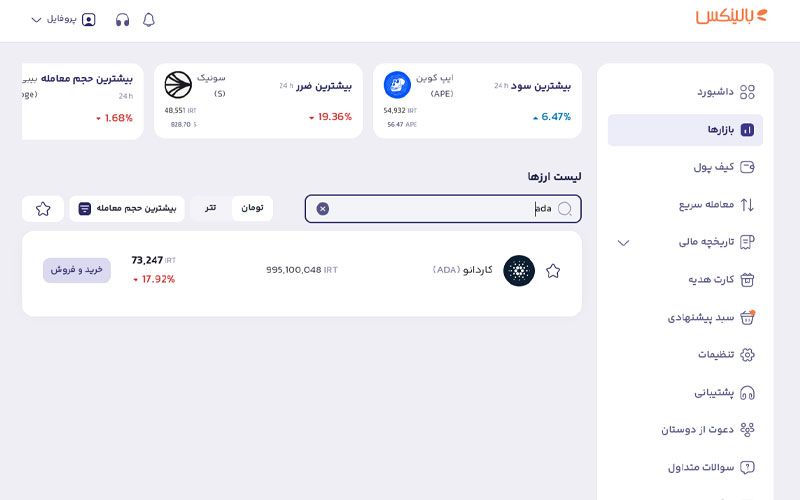Open notifications bell icon
The width and height of the screenshot is (800, 500).
148,20
